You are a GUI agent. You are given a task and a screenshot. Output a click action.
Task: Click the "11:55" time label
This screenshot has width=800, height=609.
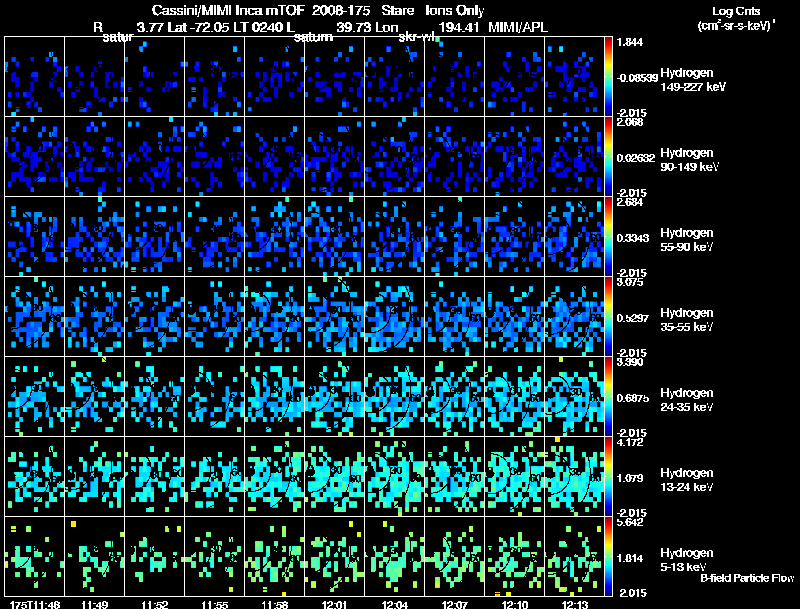point(214,605)
